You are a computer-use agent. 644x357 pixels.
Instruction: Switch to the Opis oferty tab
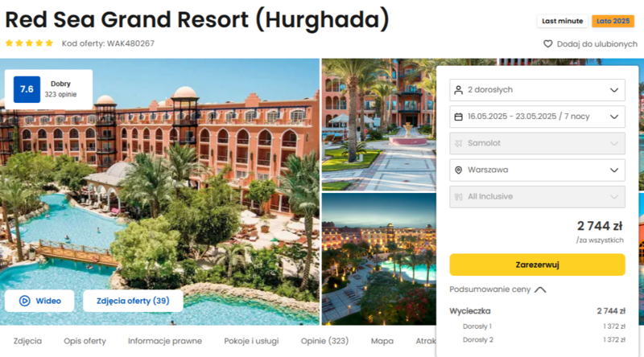coord(85,341)
